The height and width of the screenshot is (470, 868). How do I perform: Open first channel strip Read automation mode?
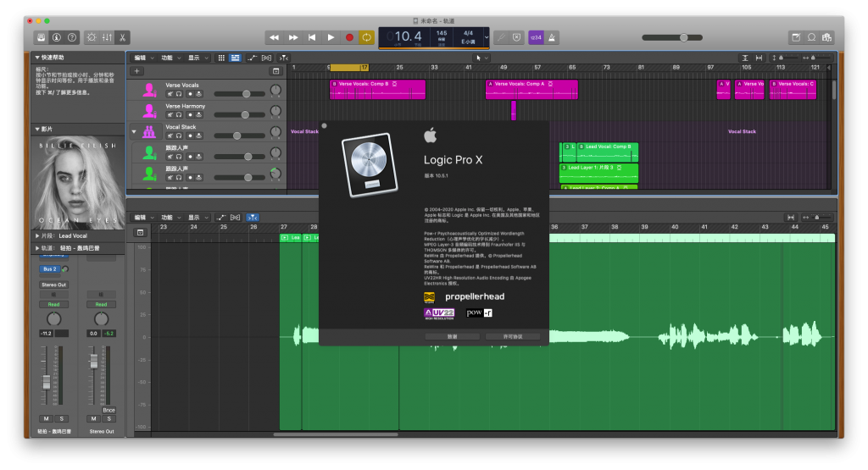point(53,305)
